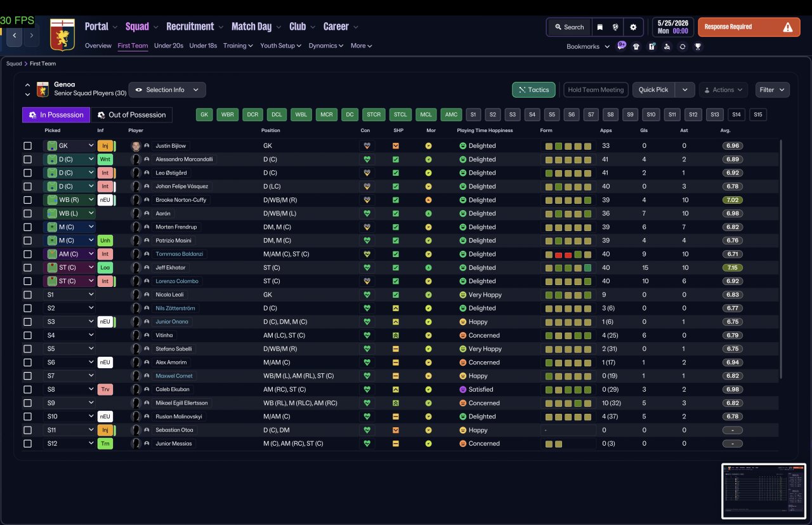Tick the checkbox for Junior Messias
This screenshot has height=525, width=812.
click(x=27, y=443)
